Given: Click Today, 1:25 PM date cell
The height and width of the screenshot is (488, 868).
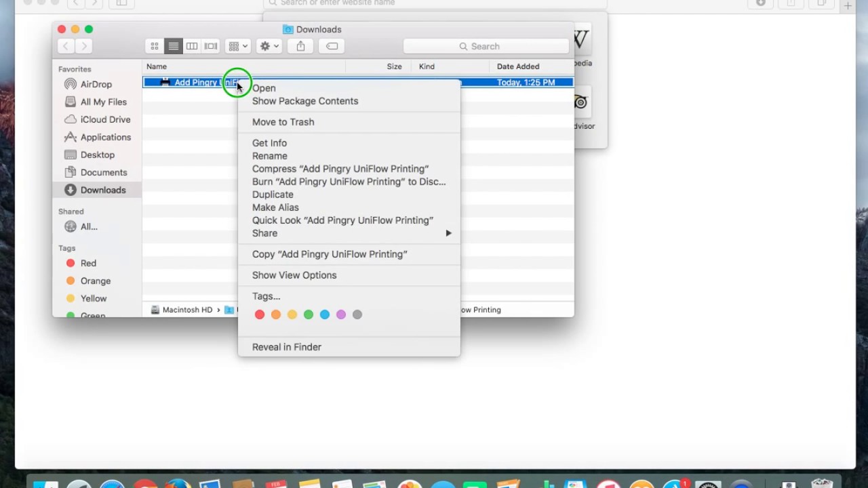Looking at the screenshot, I should (526, 82).
